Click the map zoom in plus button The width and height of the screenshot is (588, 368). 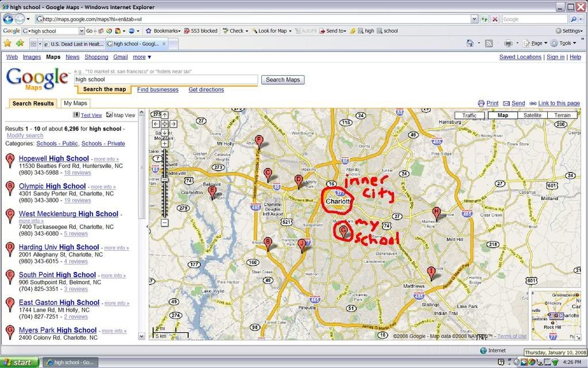pyautogui.click(x=164, y=144)
